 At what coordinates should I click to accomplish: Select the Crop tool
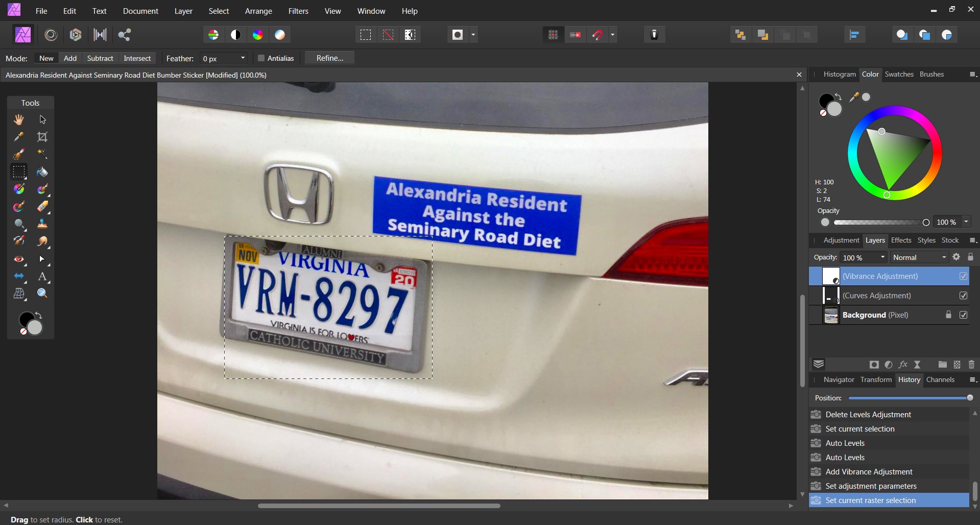coord(42,137)
